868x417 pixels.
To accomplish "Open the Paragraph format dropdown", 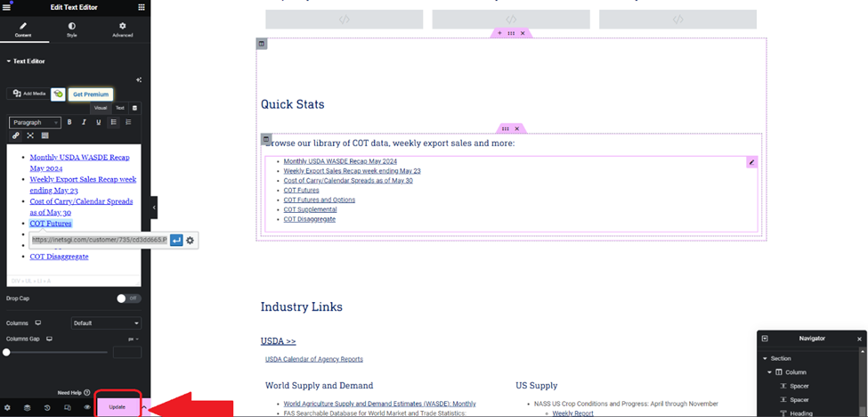I will 35,122.
